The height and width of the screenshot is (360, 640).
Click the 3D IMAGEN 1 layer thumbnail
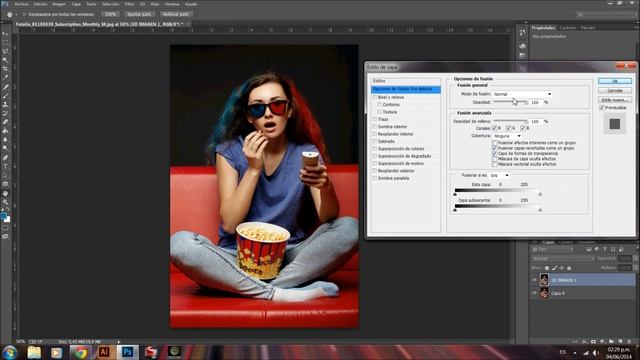[544, 280]
